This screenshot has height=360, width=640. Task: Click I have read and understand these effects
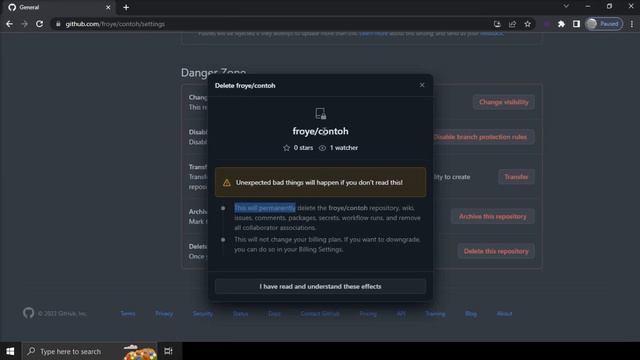click(x=320, y=287)
